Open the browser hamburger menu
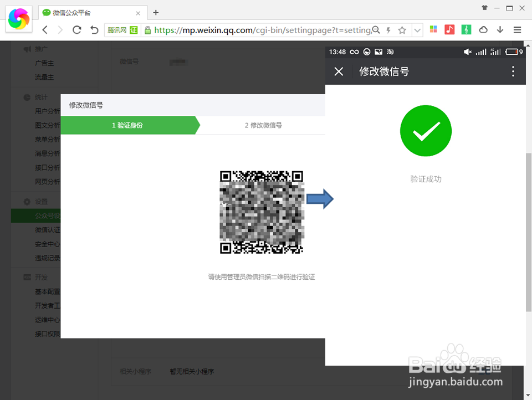 click(x=517, y=30)
